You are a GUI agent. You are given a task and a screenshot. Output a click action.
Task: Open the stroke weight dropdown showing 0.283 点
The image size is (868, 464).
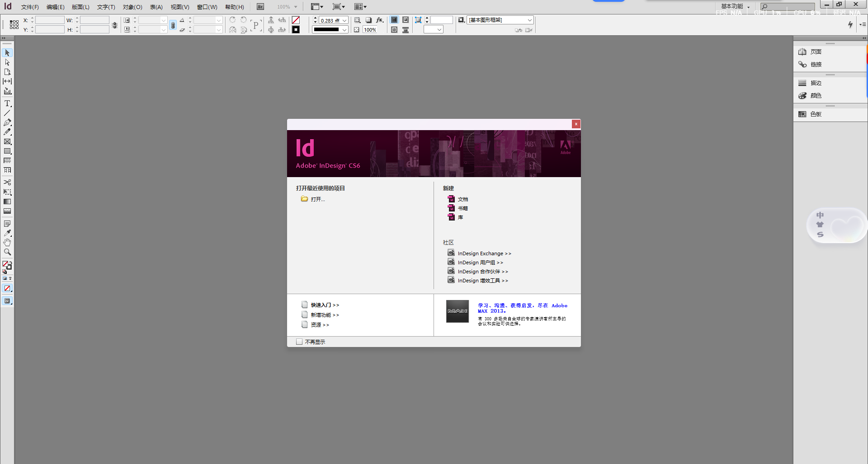pos(344,20)
